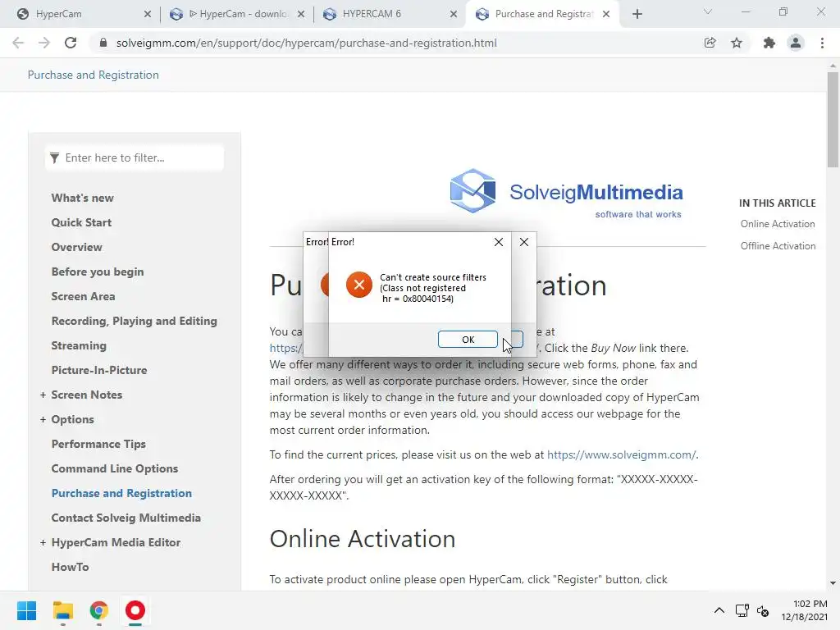Open Contact Solveig Multimedia topic
The height and width of the screenshot is (630, 840).
(x=126, y=518)
